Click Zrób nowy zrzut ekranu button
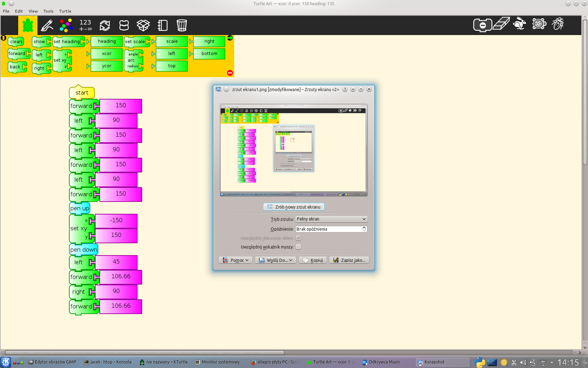This screenshot has width=588, height=368. [x=294, y=207]
